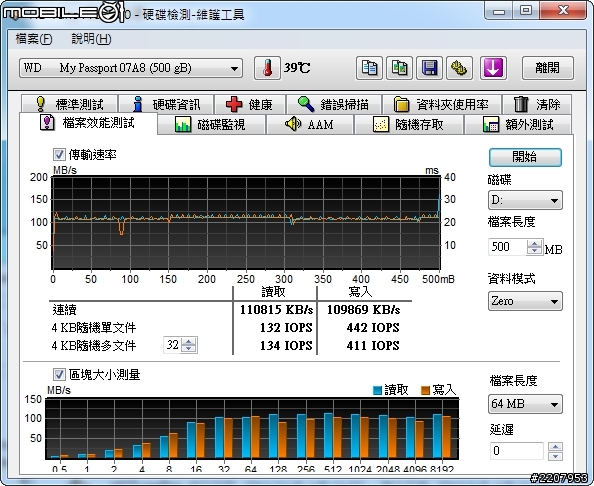This screenshot has width=594, height=486.
Task: Open the 錯誤掃描 tab with magnifier icon
Action: (334, 104)
